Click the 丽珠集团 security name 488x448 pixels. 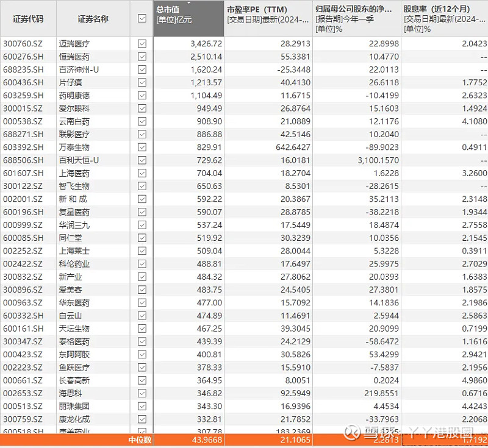[74, 407]
